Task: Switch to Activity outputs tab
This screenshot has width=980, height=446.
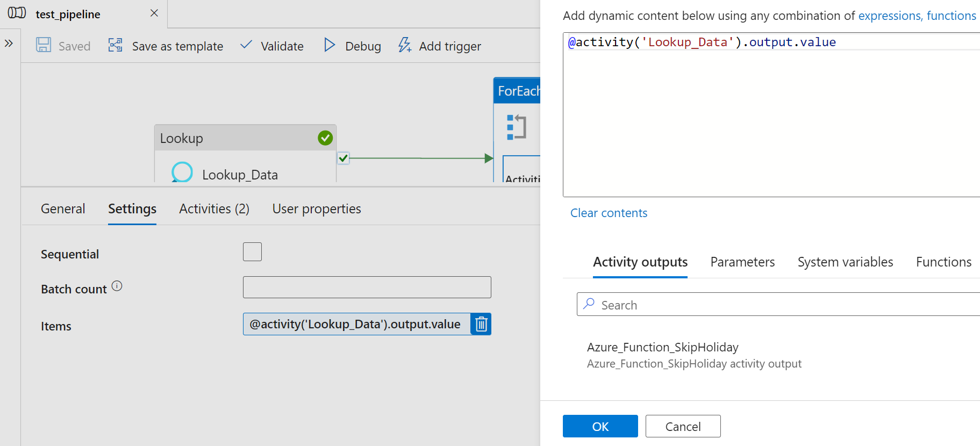Action: [640, 262]
